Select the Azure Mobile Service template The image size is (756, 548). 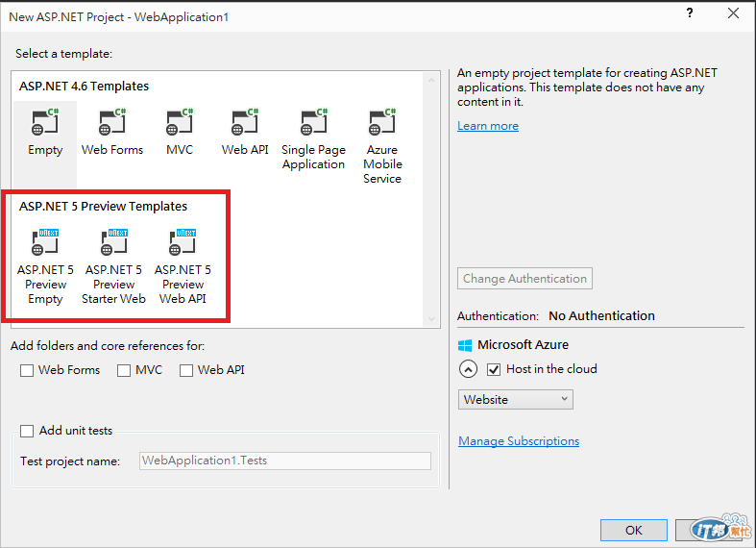tap(382, 147)
